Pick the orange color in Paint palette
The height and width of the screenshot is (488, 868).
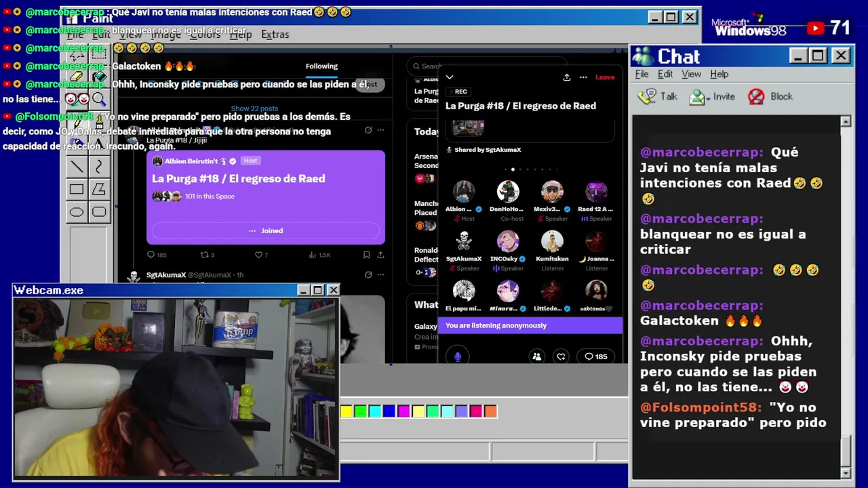490,411
